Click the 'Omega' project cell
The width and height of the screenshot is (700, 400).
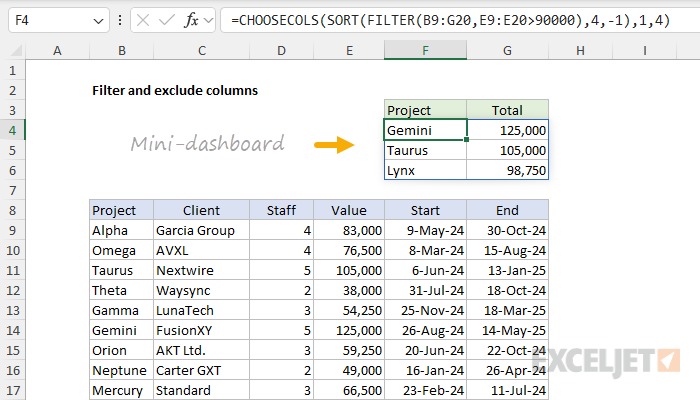coord(121,250)
